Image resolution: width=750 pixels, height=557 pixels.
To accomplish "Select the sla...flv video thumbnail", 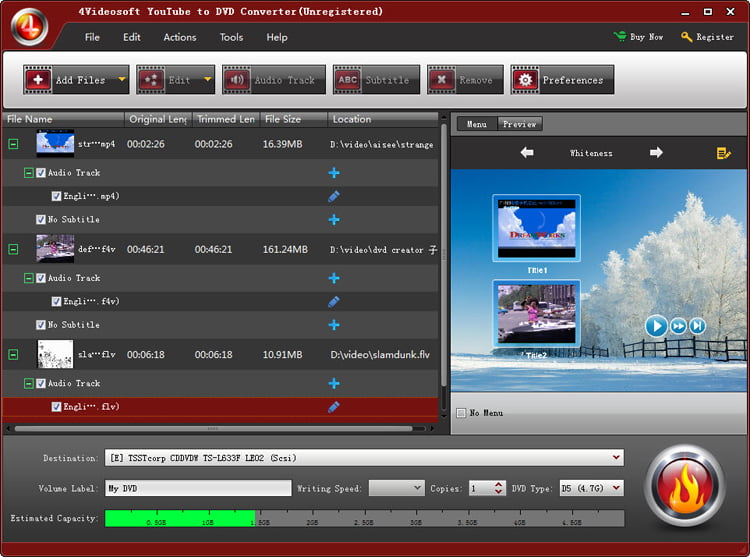I will point(55,354).
